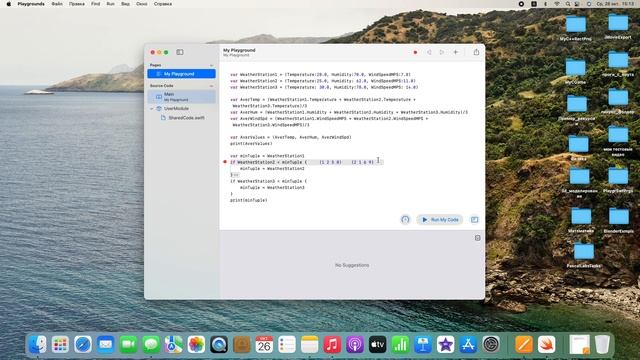
Task: Open the Find menu
Action: tap(96, 4)
